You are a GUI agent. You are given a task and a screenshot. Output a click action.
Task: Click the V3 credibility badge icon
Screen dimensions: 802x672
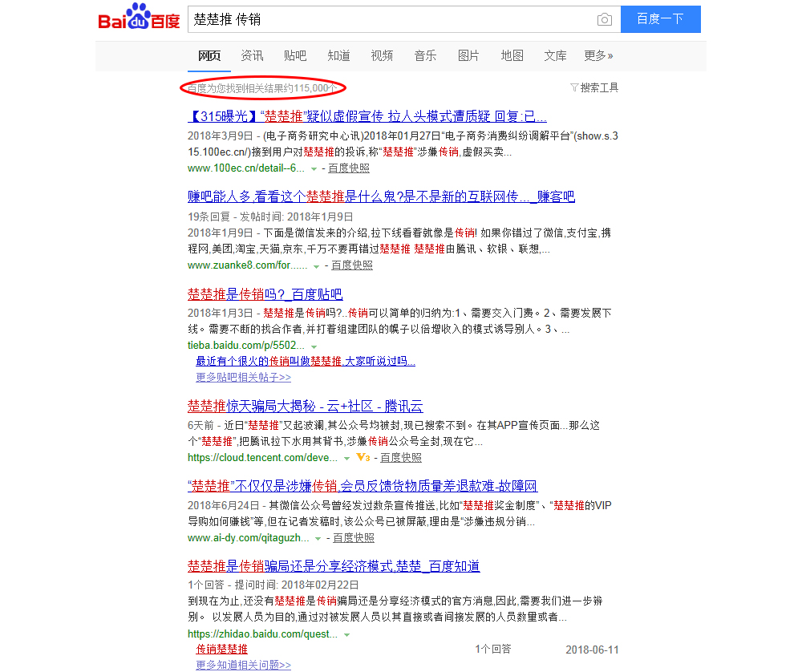[363, 457]
